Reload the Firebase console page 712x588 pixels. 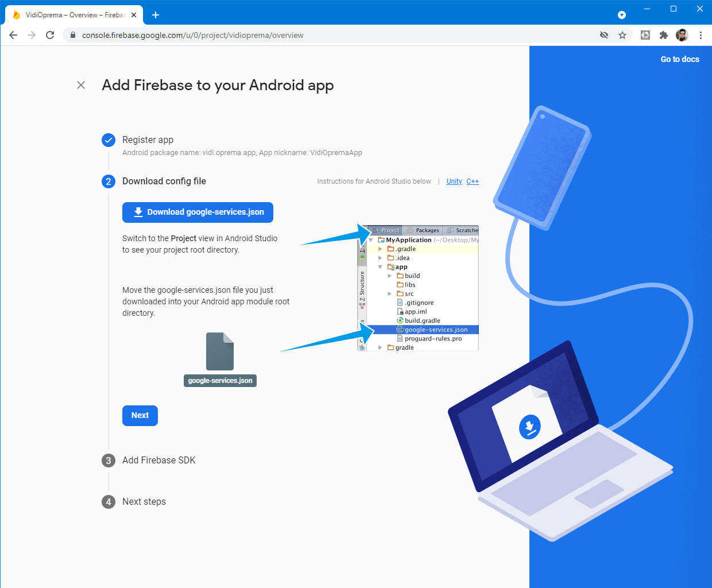click(50, 35)
